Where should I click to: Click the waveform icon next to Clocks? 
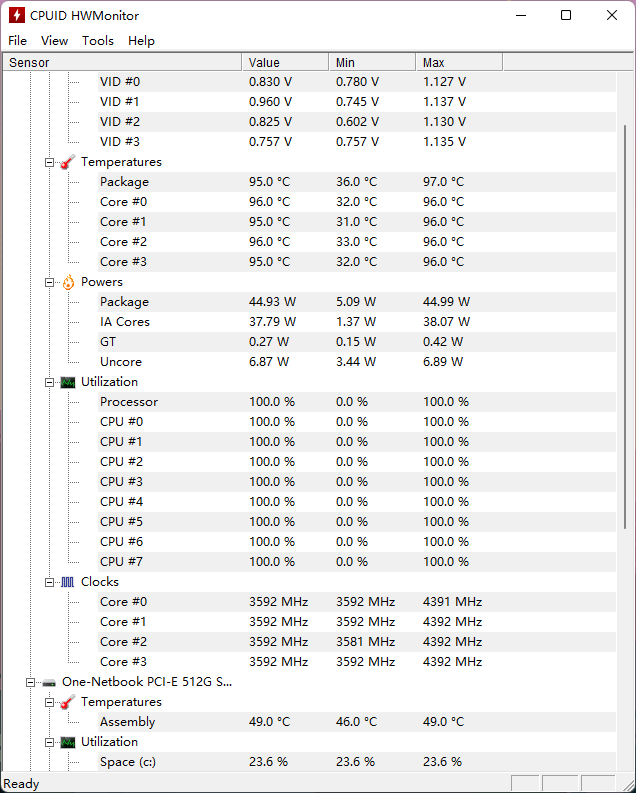click(x=68, y=582)
